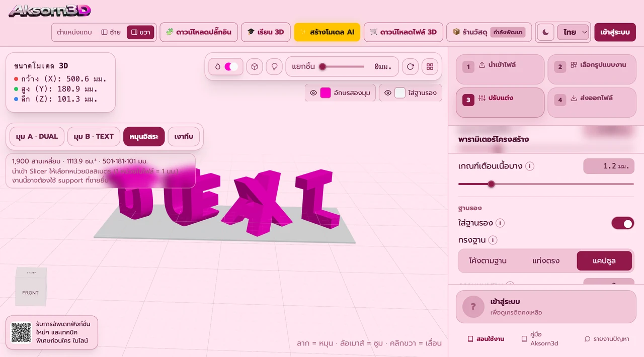Image resolution: width=644 pixels, height=357 pixels.
Task: Click info icon beside เกณฑ์เตือนเนื้อบาง
Action: pos(529,166)
